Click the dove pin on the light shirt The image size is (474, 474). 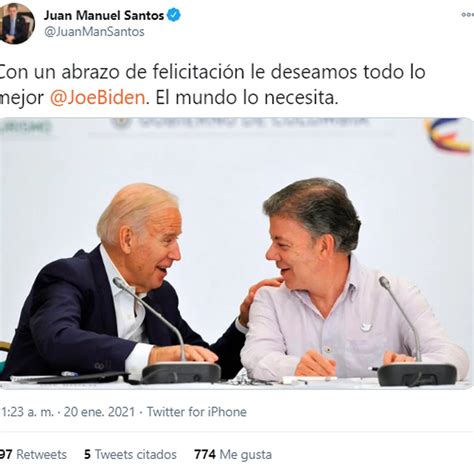pyautogui.click(x=366, y=326)
